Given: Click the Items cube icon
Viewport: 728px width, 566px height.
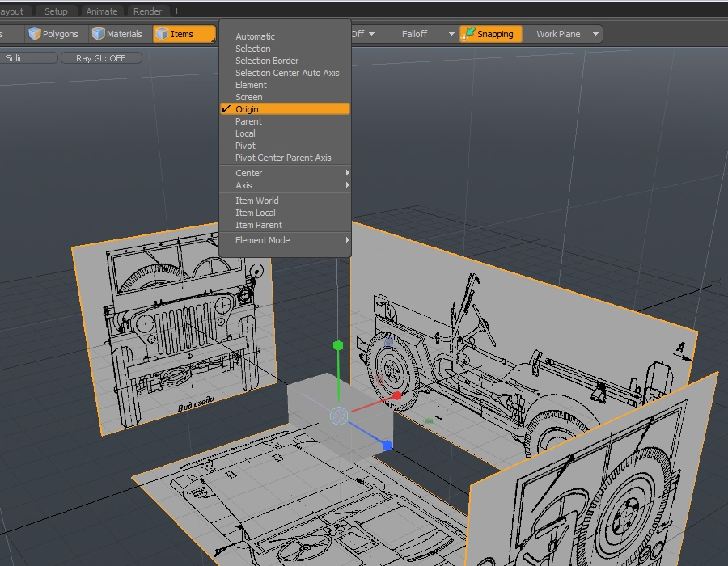Looking at the screenshot, I should click(162, 34).
